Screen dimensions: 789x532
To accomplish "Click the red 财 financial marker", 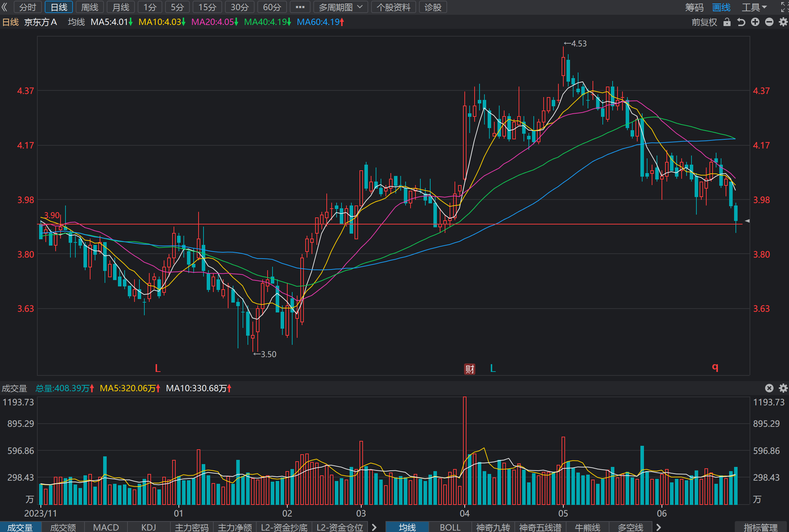I will pyautogui.click(x=470, y=369).
